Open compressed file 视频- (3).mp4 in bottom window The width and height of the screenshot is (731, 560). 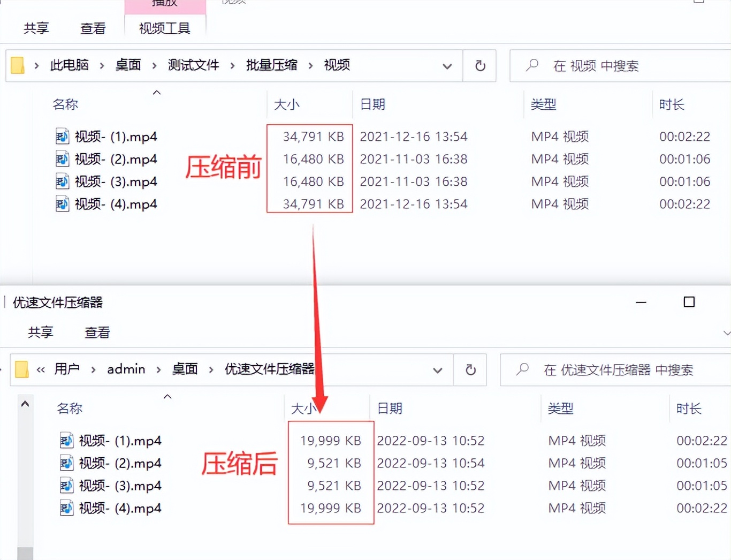(120, 486)
